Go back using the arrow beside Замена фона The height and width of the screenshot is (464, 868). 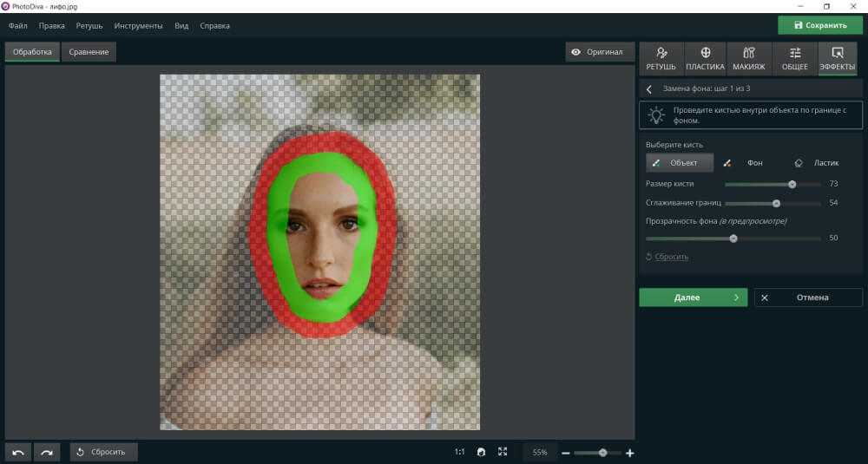(x=649, y=89)
